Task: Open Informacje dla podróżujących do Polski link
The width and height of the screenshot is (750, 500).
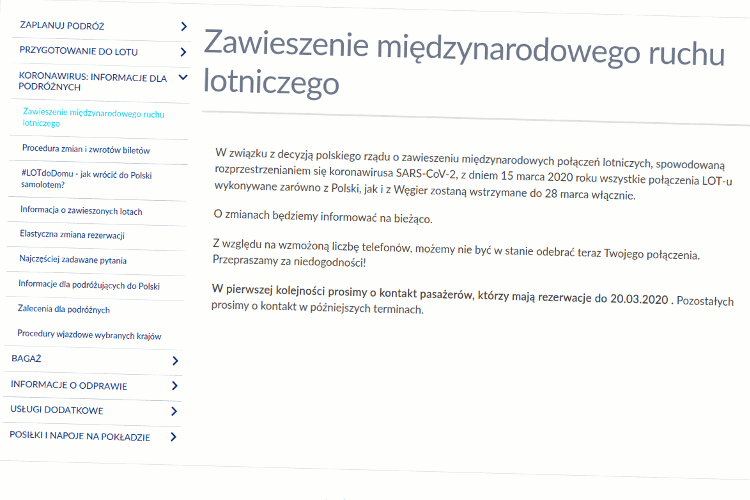Action: pyautogui.click(x=89, y=285)
